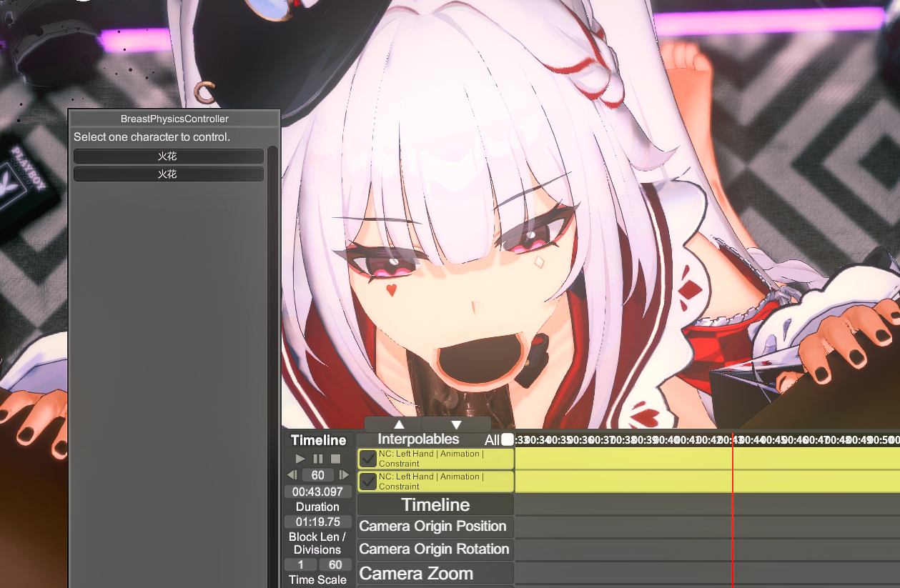Click the Timeline group header row

pos(435,504)
